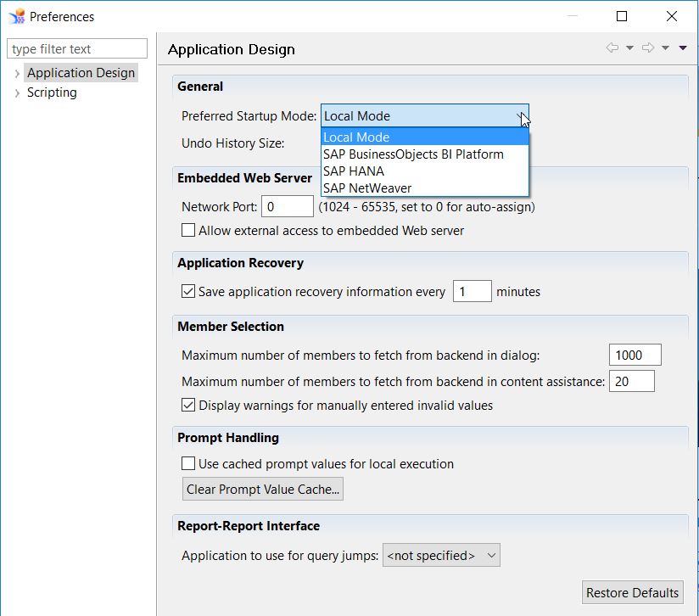The image size is (699, 616).
Task: Open the back history dropdown arrow
Action: (x=629, y=48)
